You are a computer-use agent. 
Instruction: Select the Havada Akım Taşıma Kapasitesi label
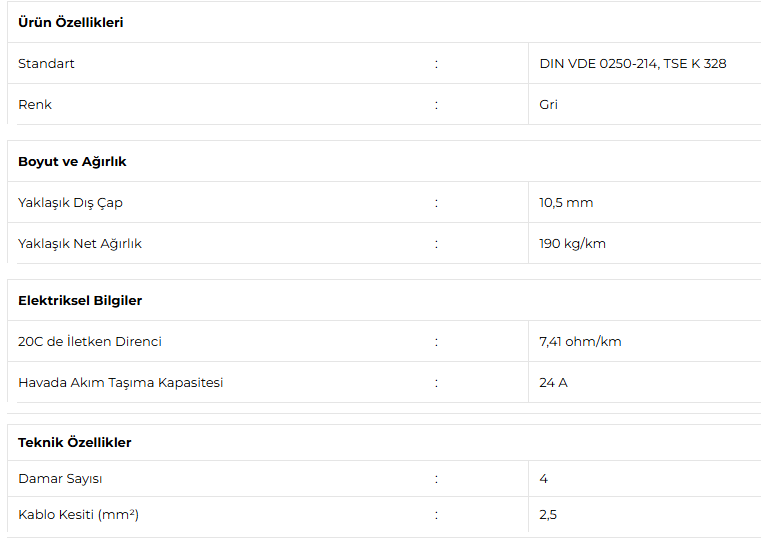point(120,383)
